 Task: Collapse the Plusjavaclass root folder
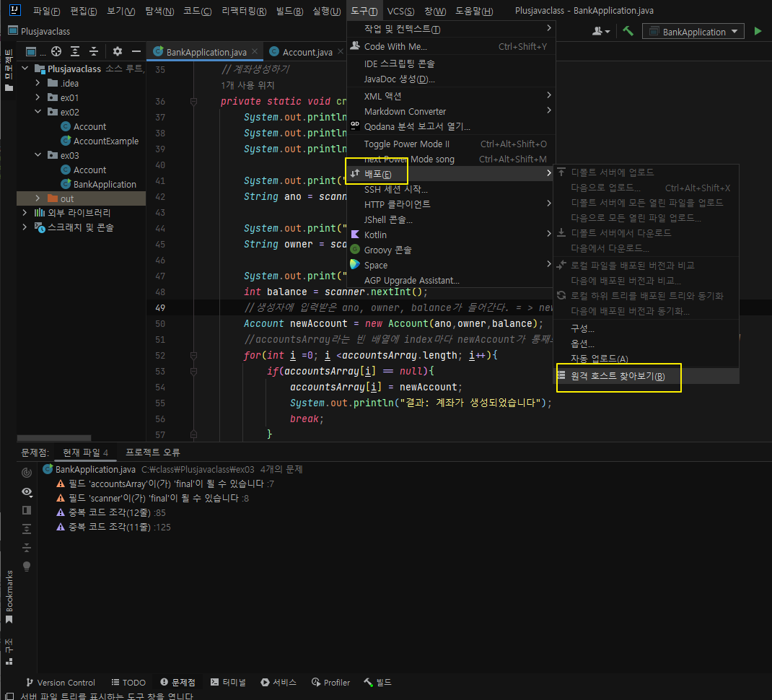pyautogui.click(x=25, y=69)
